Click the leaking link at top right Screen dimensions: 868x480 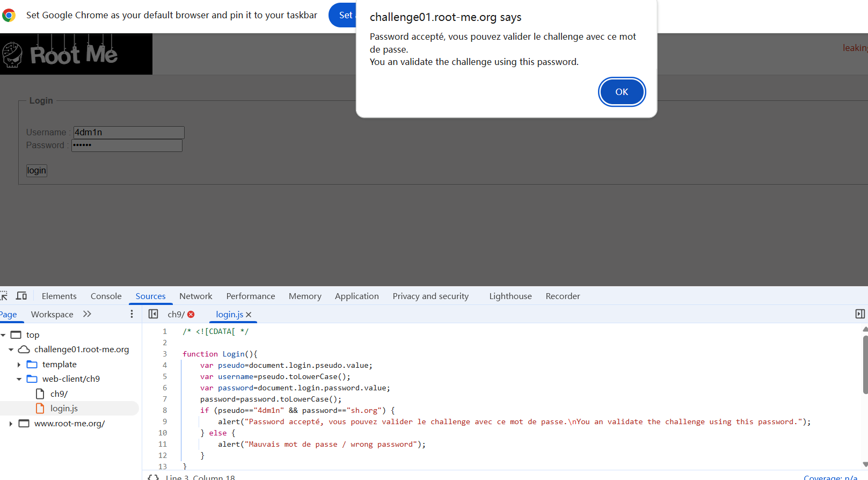(x=855, y=48)
